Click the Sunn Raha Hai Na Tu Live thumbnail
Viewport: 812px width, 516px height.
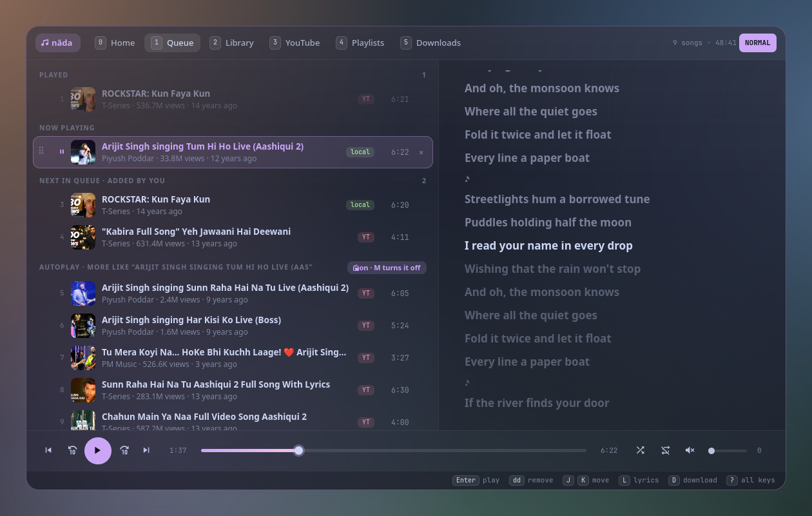[83, 293]
